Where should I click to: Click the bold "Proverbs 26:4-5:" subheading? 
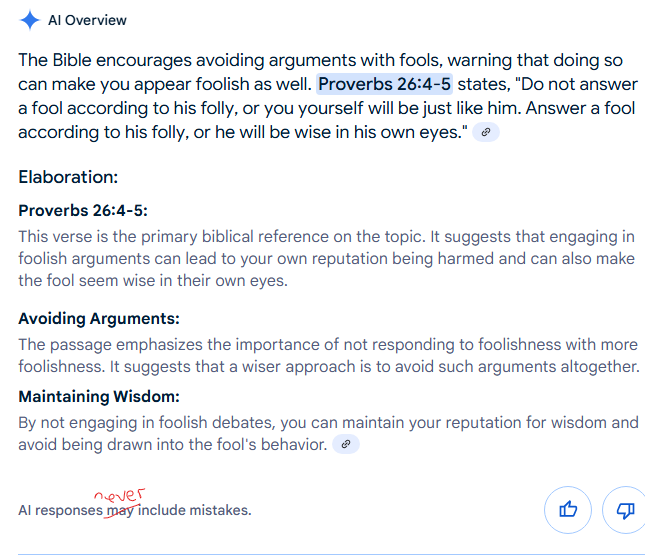pos(83,211)
